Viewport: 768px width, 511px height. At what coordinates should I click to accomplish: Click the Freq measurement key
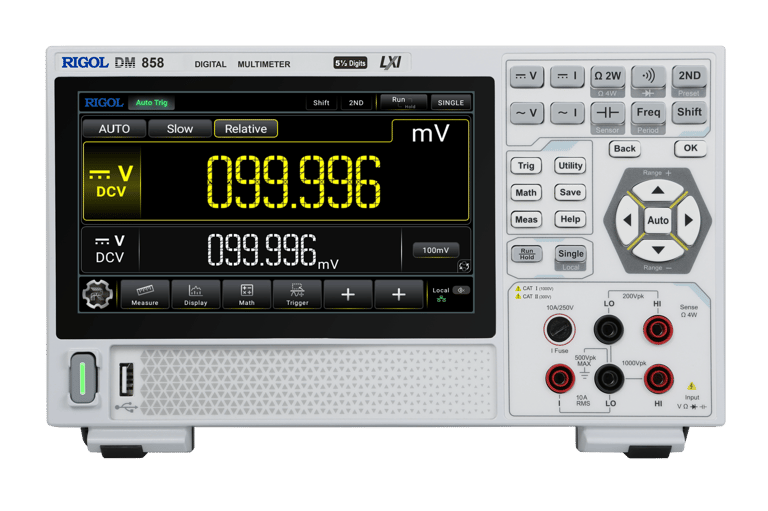(648, 113)
